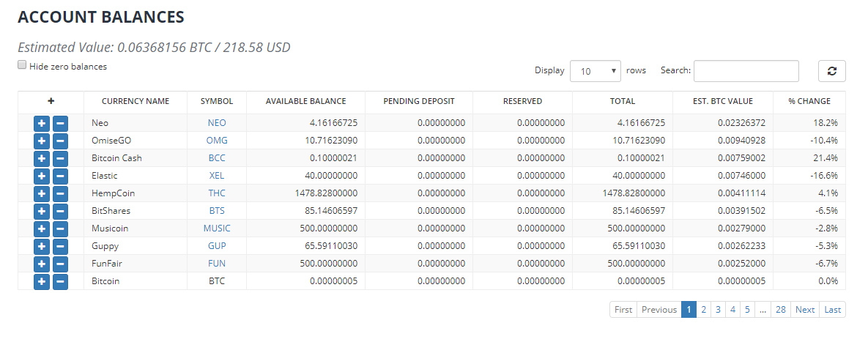Viewport: 868px width, 342px height.
Task: Sort by Currency Name column header
Action: [x=136, y=101]
